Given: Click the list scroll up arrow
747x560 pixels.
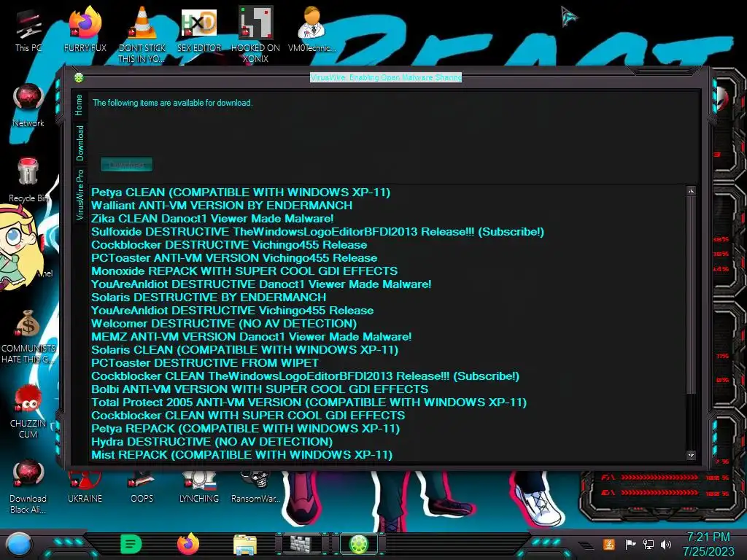Looking at the screenshot, I should [x=691, y=192].
